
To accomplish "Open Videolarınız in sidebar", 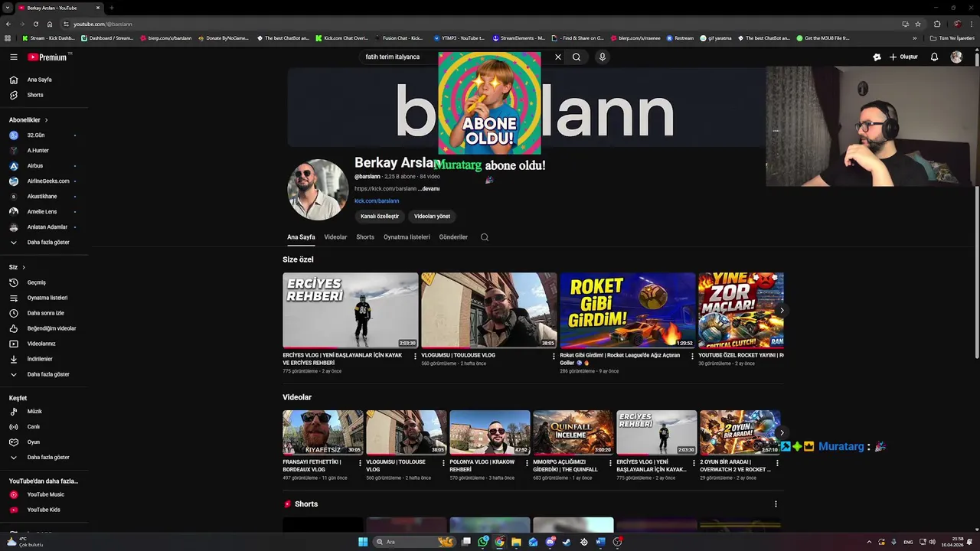I will click(x=44, y=344).
